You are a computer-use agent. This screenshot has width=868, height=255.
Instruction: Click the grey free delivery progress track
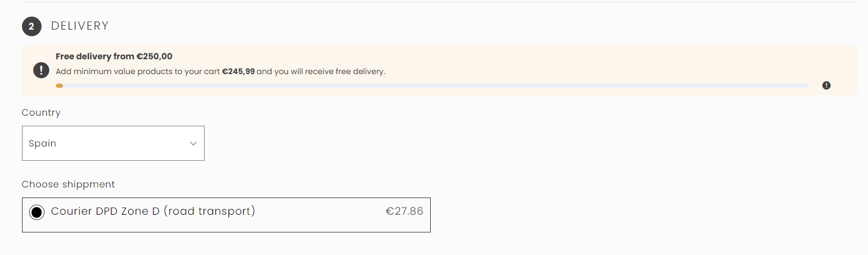tap(433, 86)
